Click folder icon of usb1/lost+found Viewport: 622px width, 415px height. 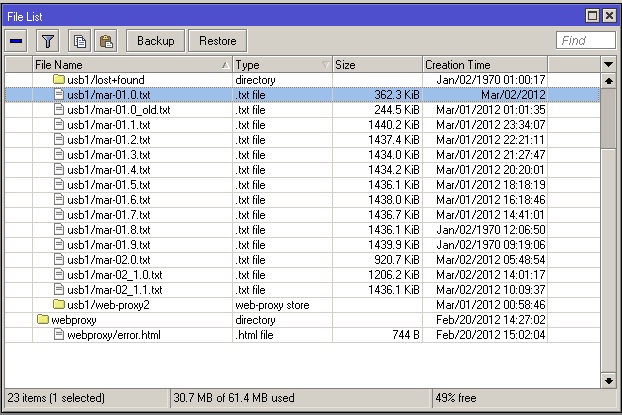click(x=59, y=79)
